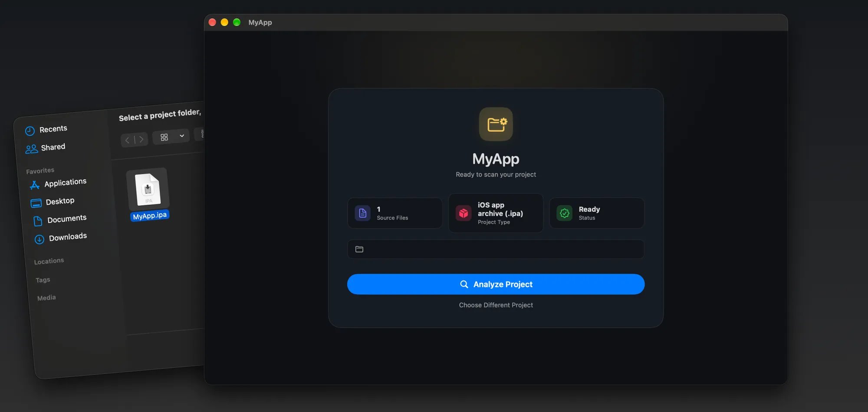Click the Desktop icon in sidebar
This screenshot has width=868, height=412.
point(36,203)
